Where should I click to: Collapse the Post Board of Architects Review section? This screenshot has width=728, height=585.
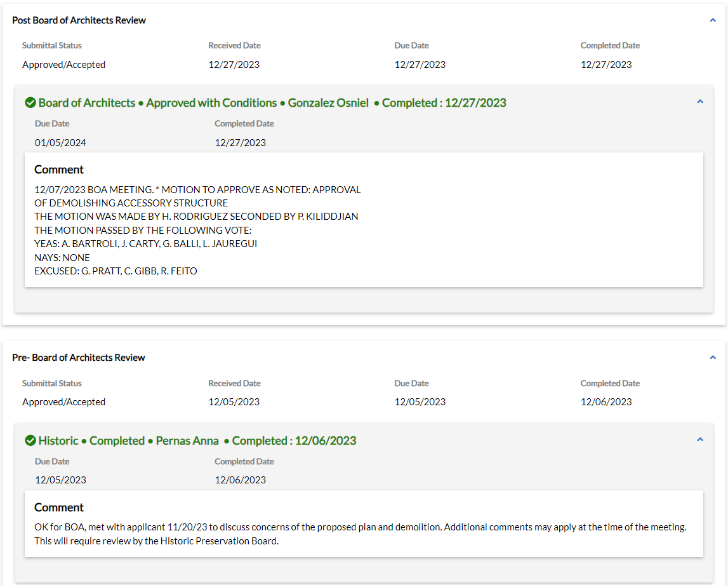(713, 20)
